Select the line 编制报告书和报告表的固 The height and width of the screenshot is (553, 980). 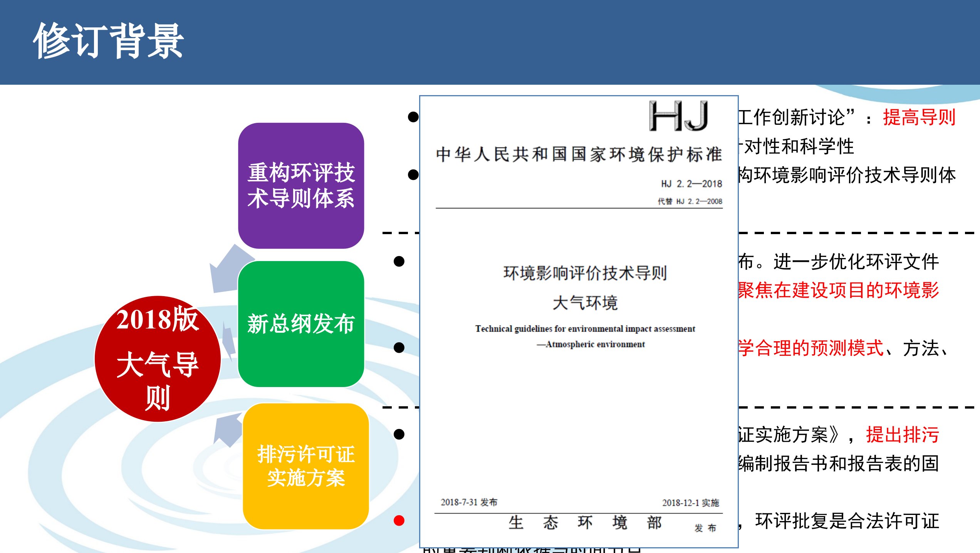839,464
